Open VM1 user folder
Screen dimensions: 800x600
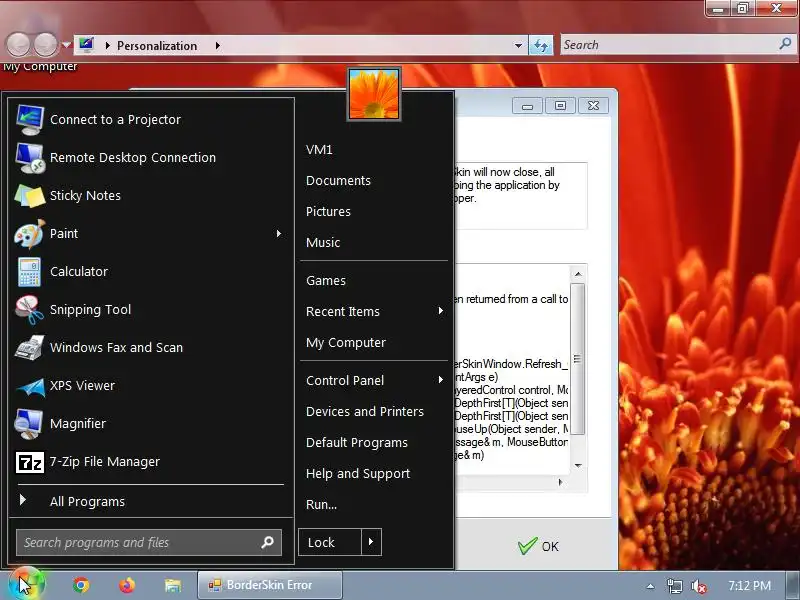319,149
